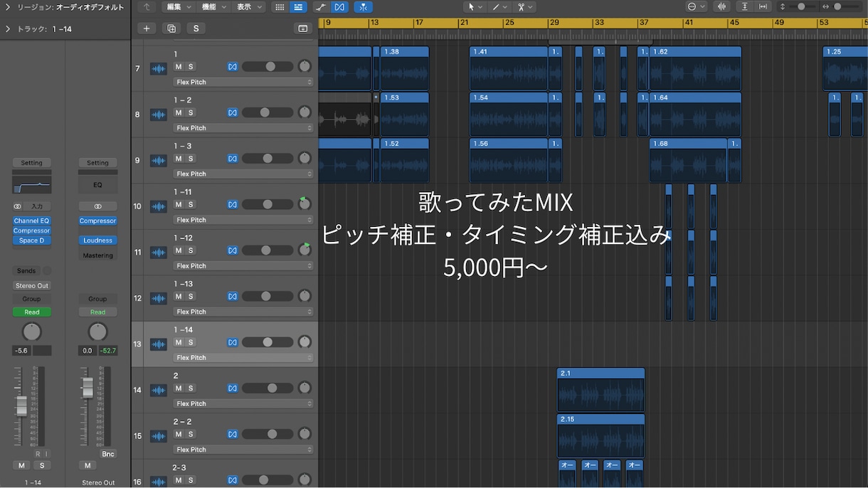
Task: Open the scissors tool dropdown
Action: [x=525, y=7]
